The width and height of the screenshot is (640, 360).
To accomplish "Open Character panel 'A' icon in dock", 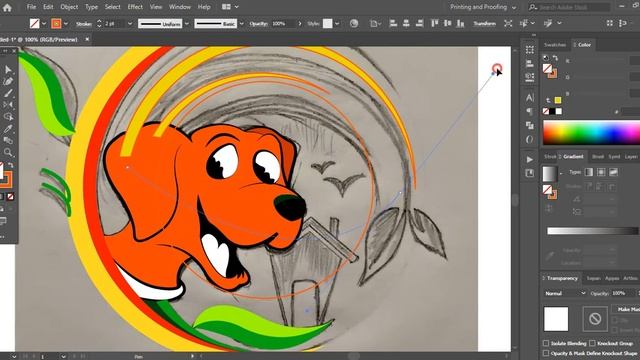I will pos(529,98).
